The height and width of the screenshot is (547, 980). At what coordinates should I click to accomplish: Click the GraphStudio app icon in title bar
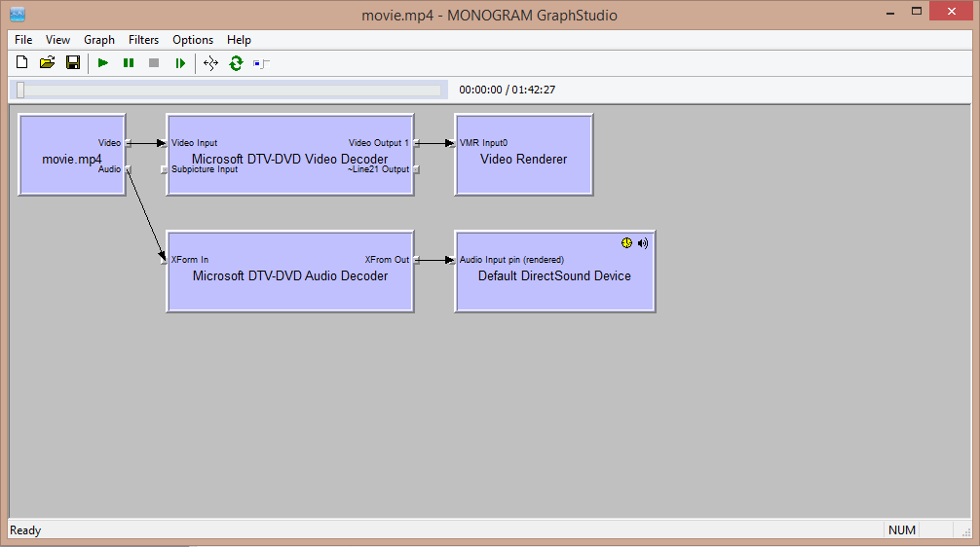tap(18, 15)
